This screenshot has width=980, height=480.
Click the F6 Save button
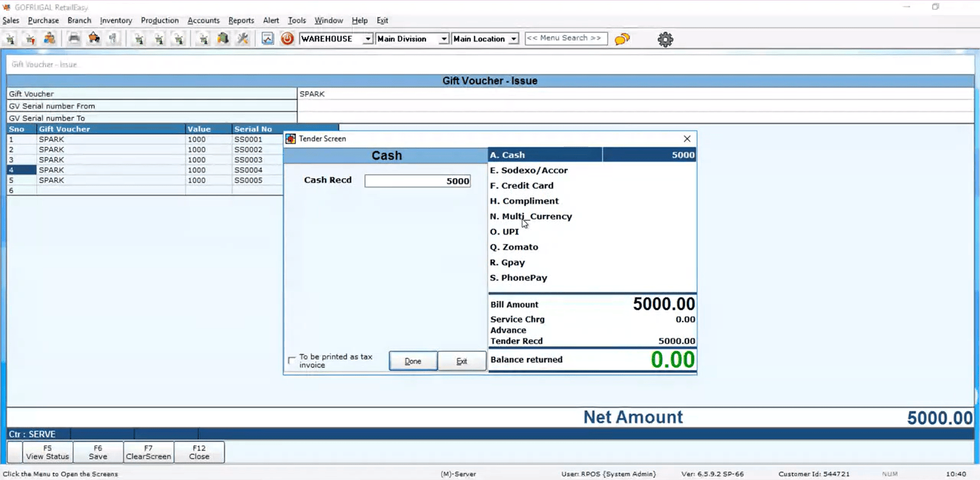tap(98, 452)
